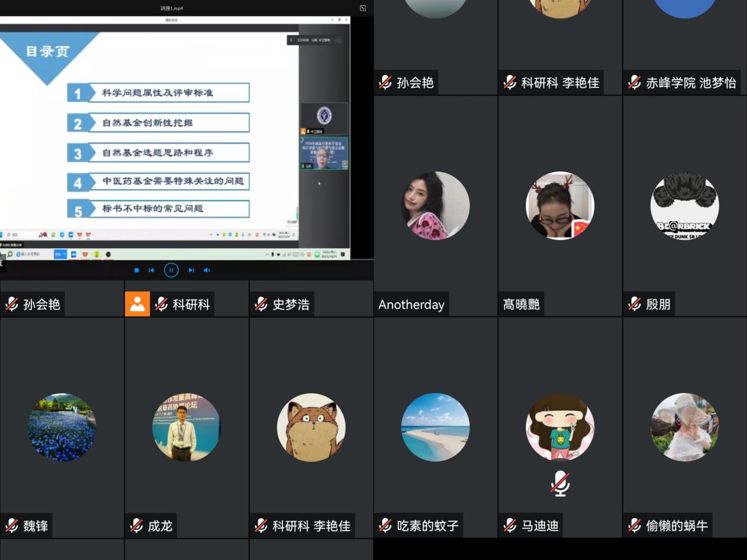Viewport: 747px width, 560px height.
Task: Click the 赤峰学院 池梦怡 name label
Action: 690,83
